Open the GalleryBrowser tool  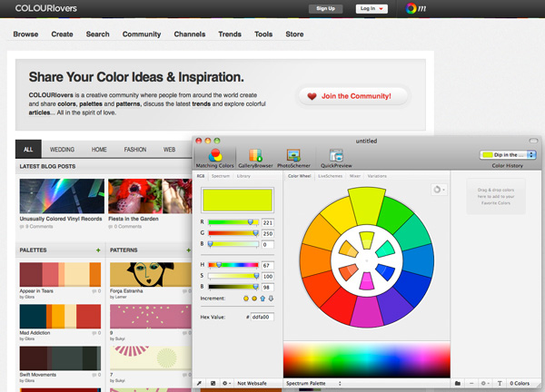click(x=255, y=158)
